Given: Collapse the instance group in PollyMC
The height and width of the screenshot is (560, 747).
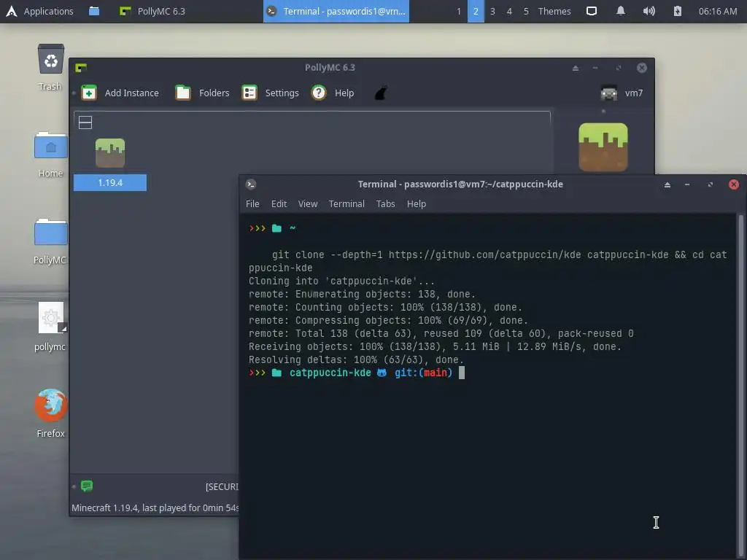Looking at the screenshot, I should point(85,122).
